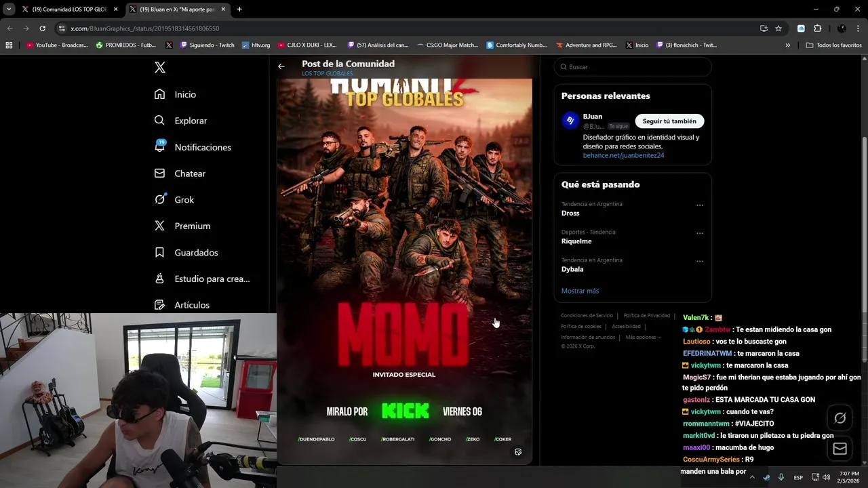
Task: Click the address bar URL
Action: [x=144, y=28]
